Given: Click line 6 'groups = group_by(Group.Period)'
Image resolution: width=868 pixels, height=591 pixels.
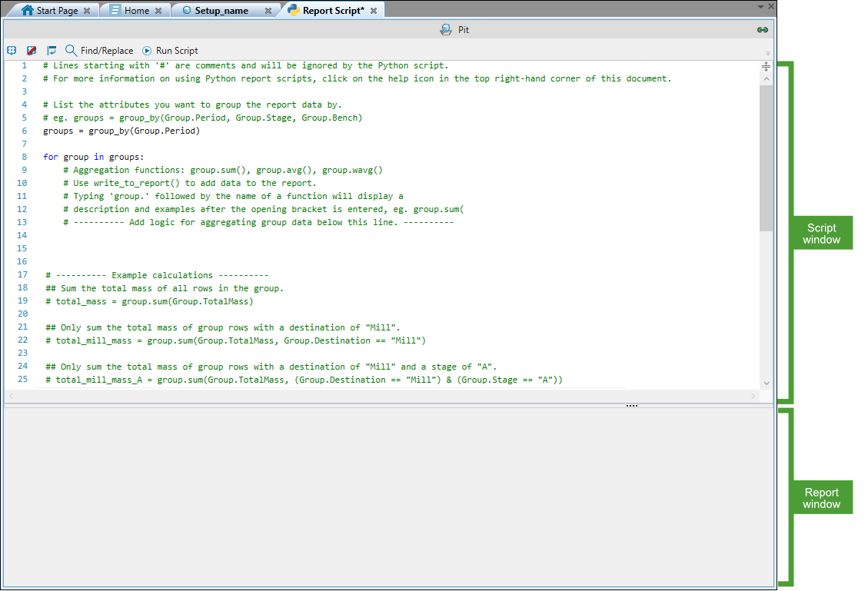Looking at the screenshot, I should pos(121,131).
